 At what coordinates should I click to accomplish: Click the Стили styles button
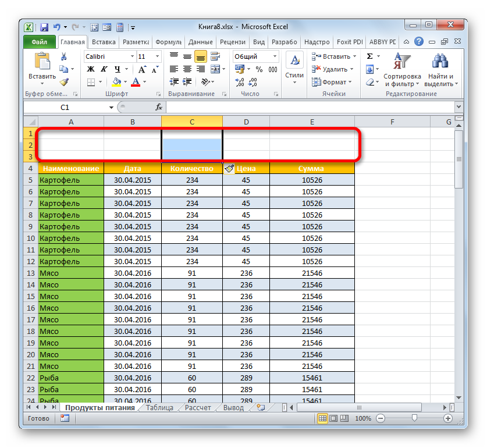(x=294, y=69)
